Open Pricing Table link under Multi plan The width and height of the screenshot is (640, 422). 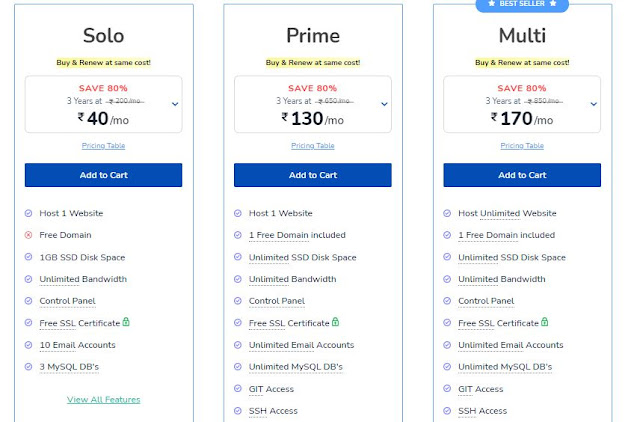tap(522, 146)
